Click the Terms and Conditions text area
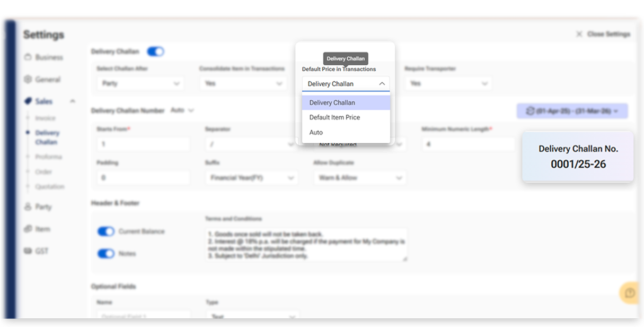The height and width of the screenshot is (327, 644). click(x=306, y=245)
